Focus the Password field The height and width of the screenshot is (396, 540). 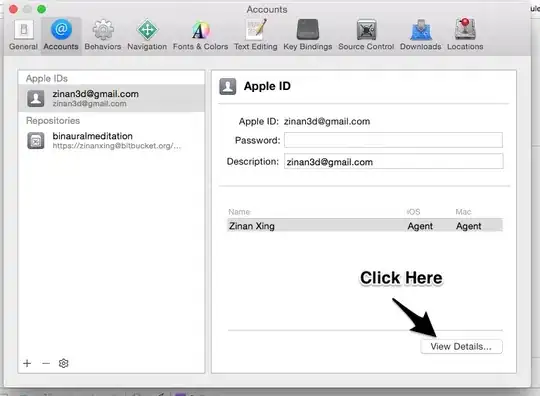(x=393, y=140)
